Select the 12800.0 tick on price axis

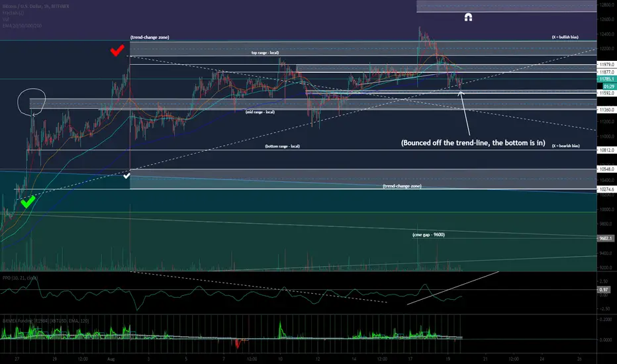pyautogui.click(x=606, y=5)
